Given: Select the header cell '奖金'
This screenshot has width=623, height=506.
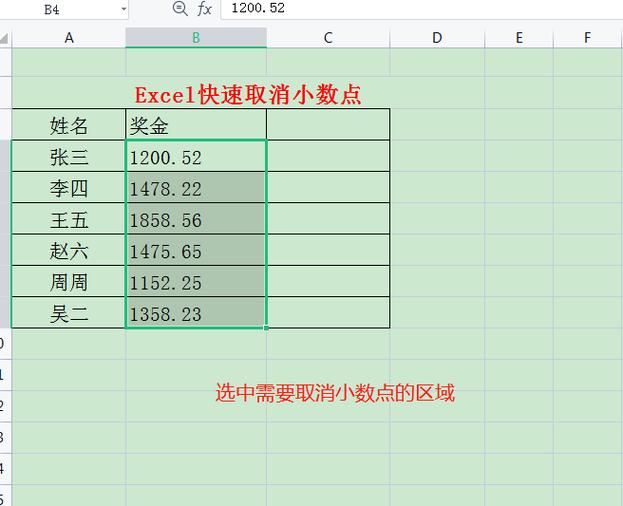Looking at the screenshot, I should click(x=196, y=125).
